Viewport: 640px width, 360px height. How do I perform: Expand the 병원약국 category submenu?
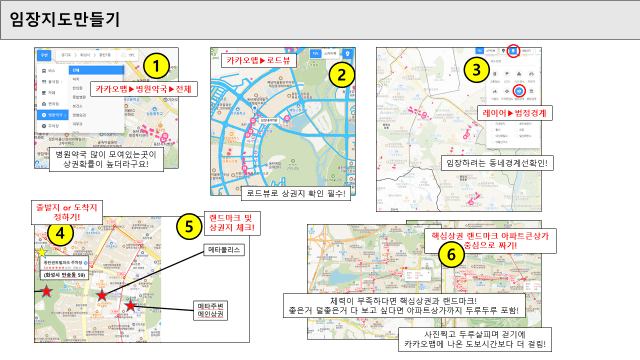pos(53,115)
